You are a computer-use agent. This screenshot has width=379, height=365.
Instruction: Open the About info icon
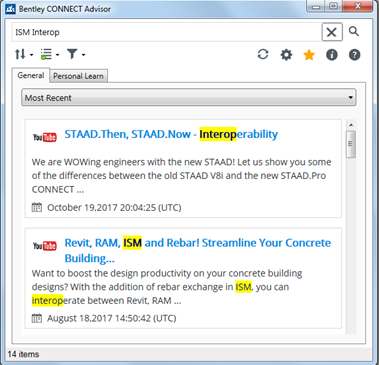332,55
